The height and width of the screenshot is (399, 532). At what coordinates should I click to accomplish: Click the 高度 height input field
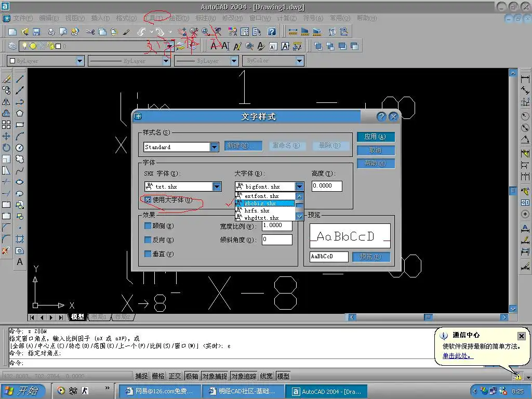click(x=327, y=186)
